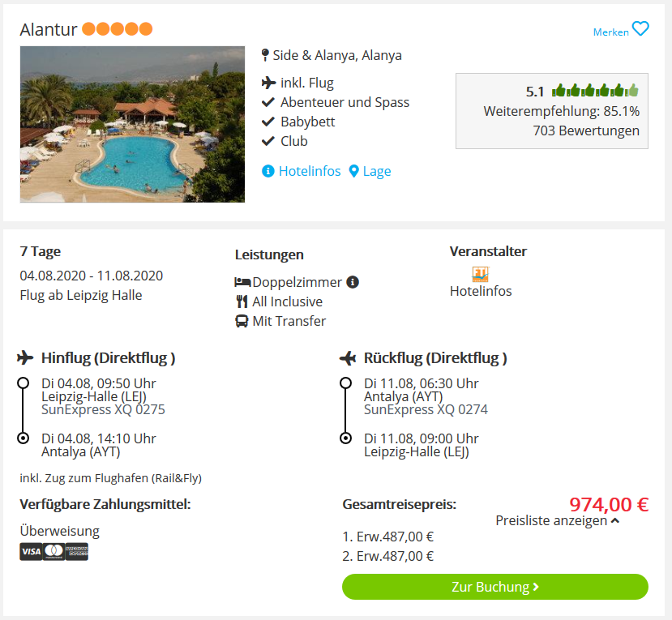The width and height of the screenshot is (672, 620).
Task: Click the Mastercard payment icon
Action: coord(54,551)
